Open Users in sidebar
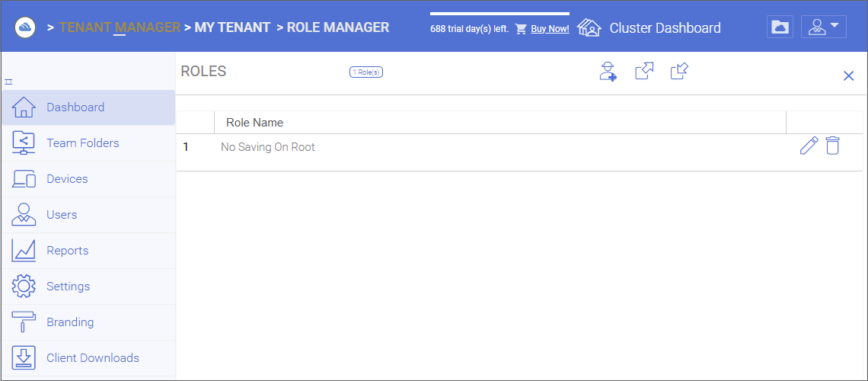The width and height of the screenshot is (868, 381). 88,215
